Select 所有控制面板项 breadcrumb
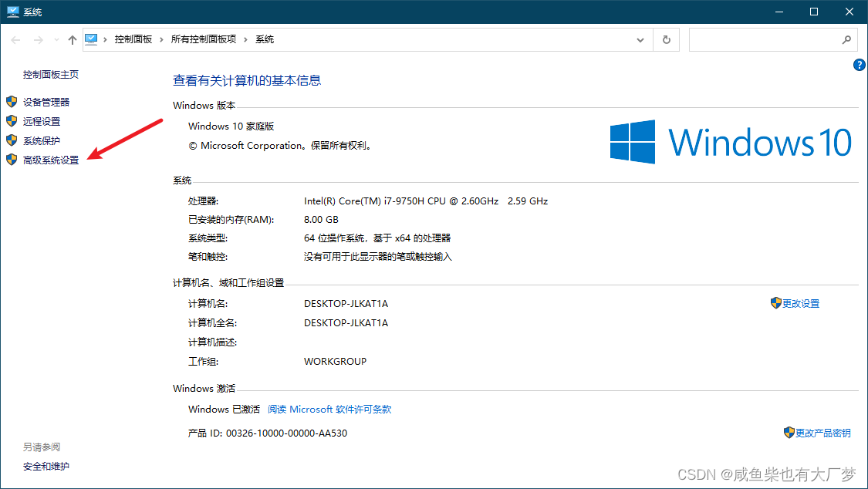 (204, 39)
